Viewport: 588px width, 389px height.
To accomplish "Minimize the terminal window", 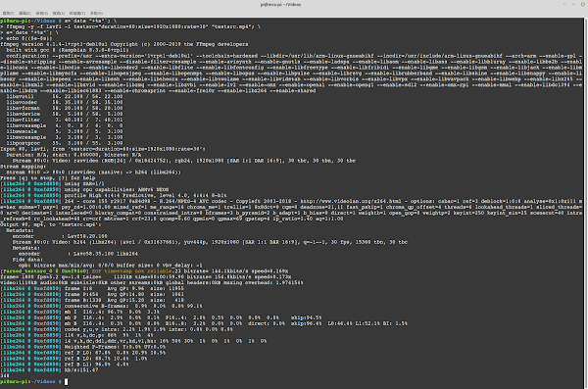I will point(564,4).
